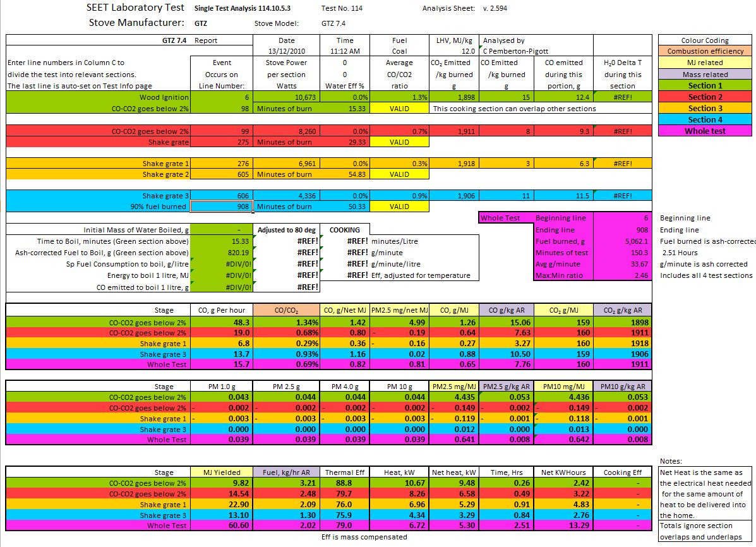Select the Mass related purple legend cell

[705, 74]
